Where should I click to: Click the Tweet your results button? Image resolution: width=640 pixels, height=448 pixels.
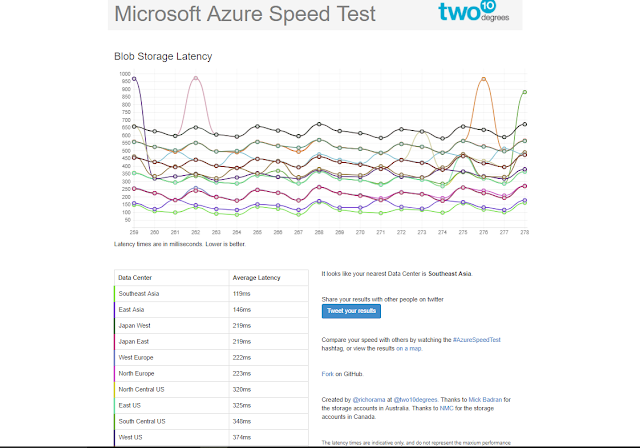click(x=351, y=311)
